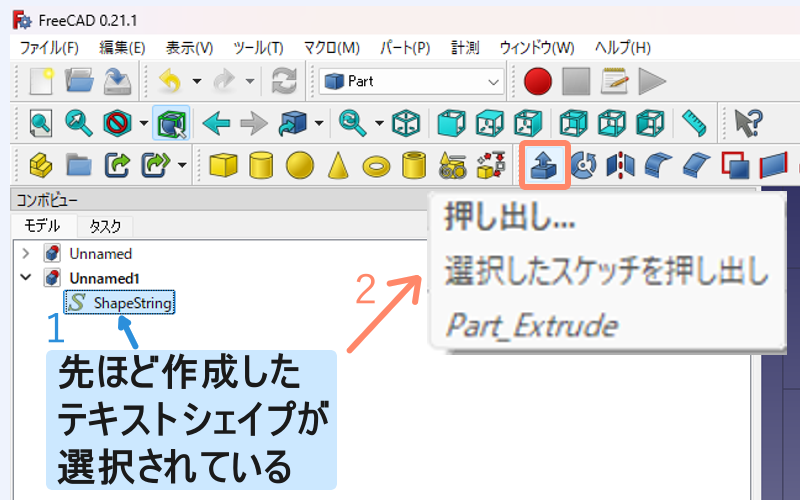
Task: Set the left view cube
Action: pos(650,123)
